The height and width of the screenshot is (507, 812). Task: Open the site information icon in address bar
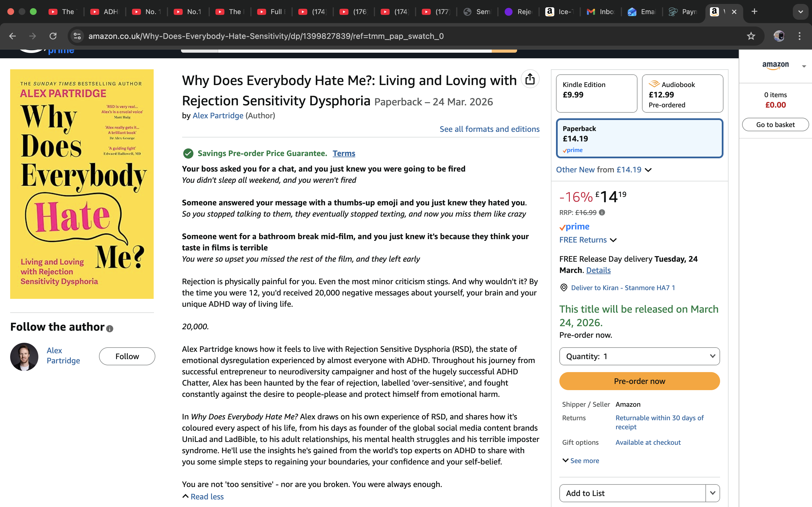[x=78, y=36]
